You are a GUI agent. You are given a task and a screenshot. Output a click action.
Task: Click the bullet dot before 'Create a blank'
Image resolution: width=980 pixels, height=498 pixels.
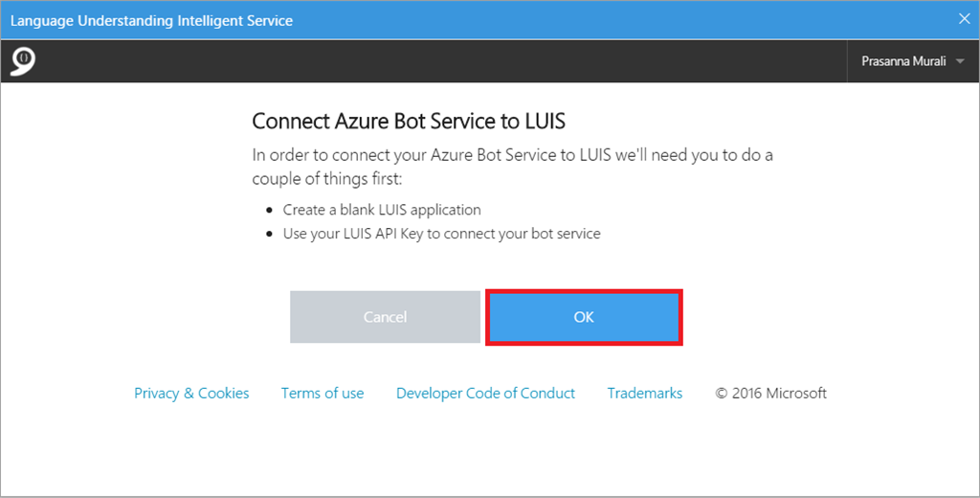pyautogui.click(x=269, y=210)
